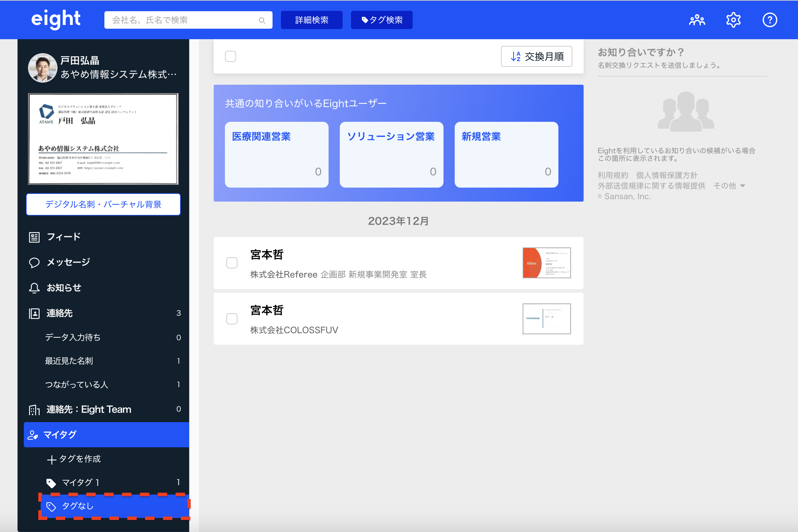Open お知らせ notifications from the sidebar

click(64, 288)
